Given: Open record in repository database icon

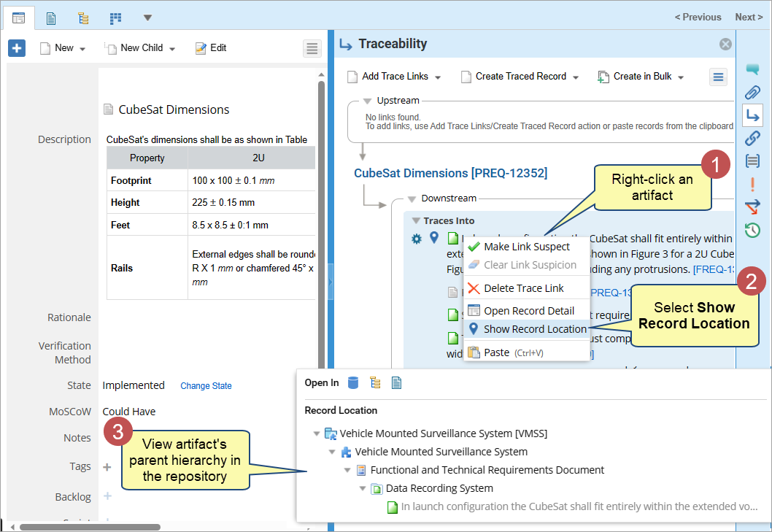Looking at the screenshot, I should [353, 382].
